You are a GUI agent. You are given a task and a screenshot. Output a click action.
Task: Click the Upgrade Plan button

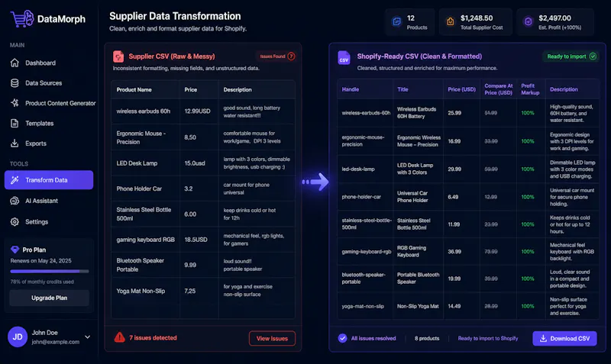[49, 298]
